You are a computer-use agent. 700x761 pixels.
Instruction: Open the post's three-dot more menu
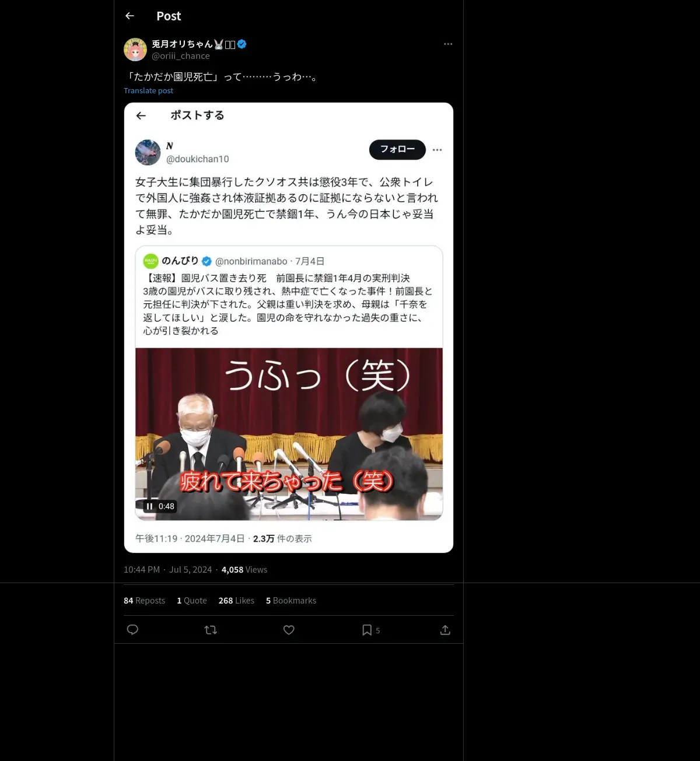(x=448, y=44)
